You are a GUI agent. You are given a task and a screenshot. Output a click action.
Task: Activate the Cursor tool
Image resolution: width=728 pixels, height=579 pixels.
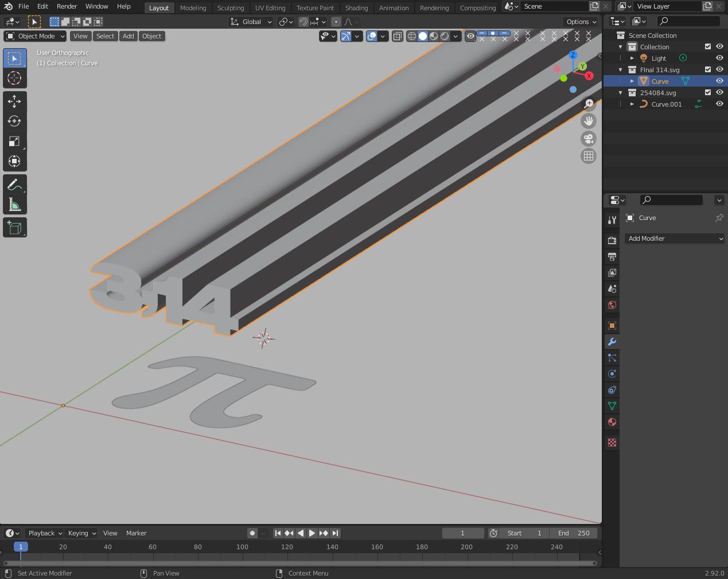(x=14, y=78)
